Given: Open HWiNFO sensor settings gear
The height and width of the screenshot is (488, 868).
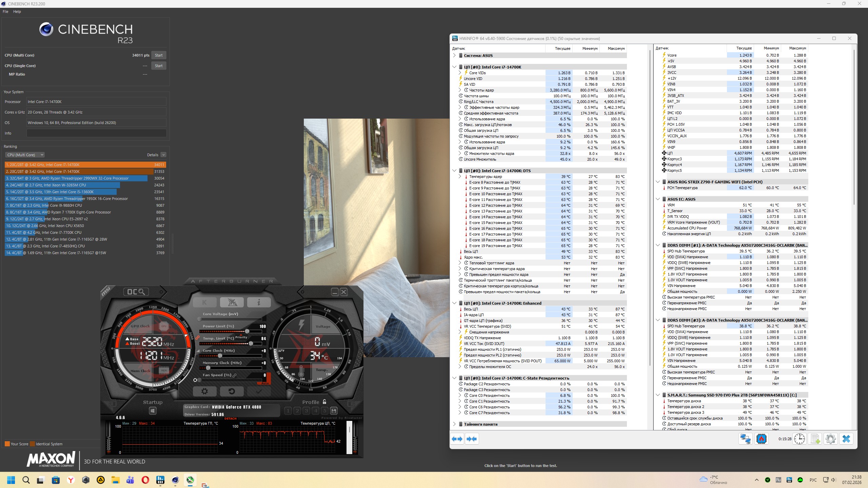Looking at the screenshot, I should [830, 439].
